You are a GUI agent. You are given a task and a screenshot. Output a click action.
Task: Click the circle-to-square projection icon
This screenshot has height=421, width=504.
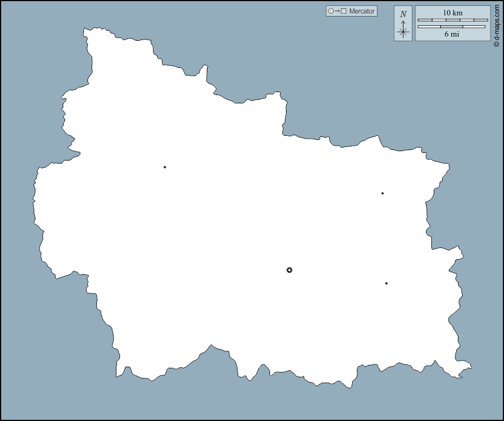pos(337,11)
